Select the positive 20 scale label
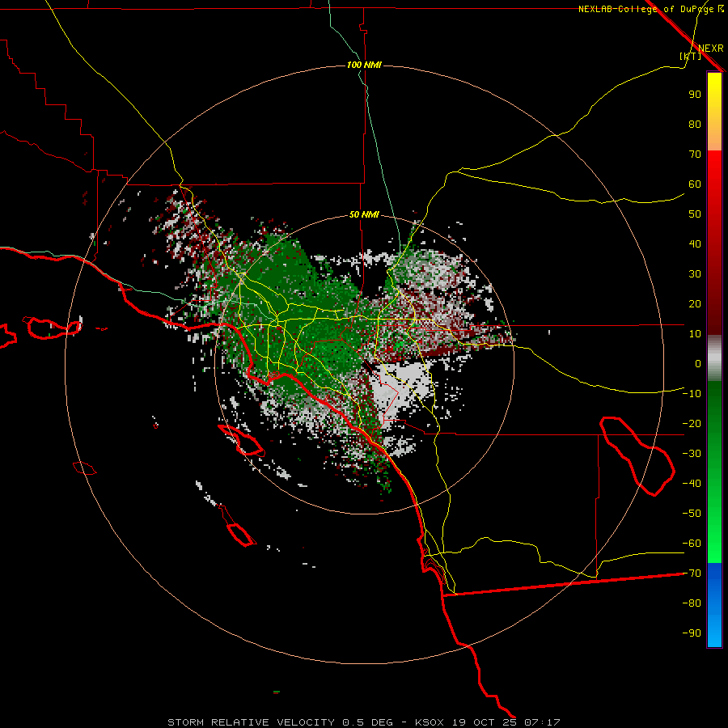 click(x=695, y=303)
